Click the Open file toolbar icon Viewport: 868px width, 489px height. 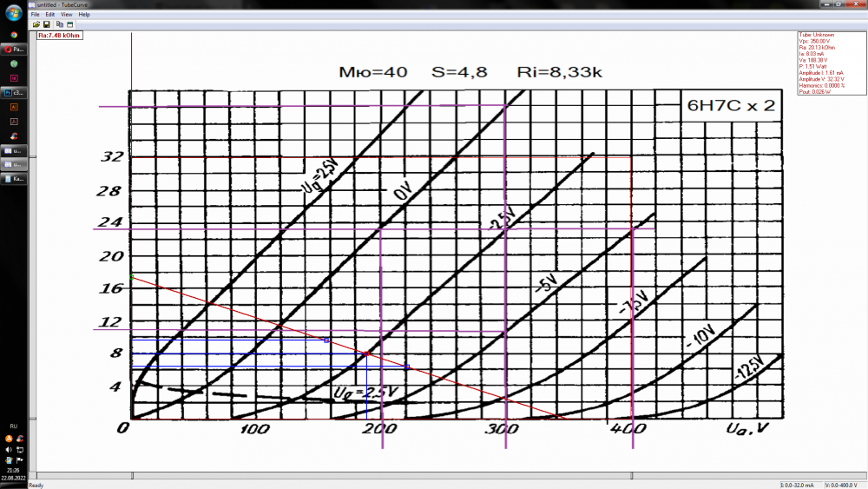click(x=36, y=24)
